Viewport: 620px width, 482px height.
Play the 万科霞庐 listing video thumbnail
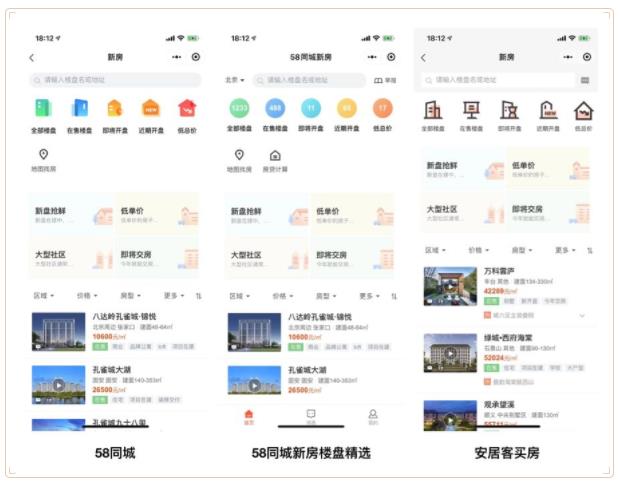(x=450, y=286)
